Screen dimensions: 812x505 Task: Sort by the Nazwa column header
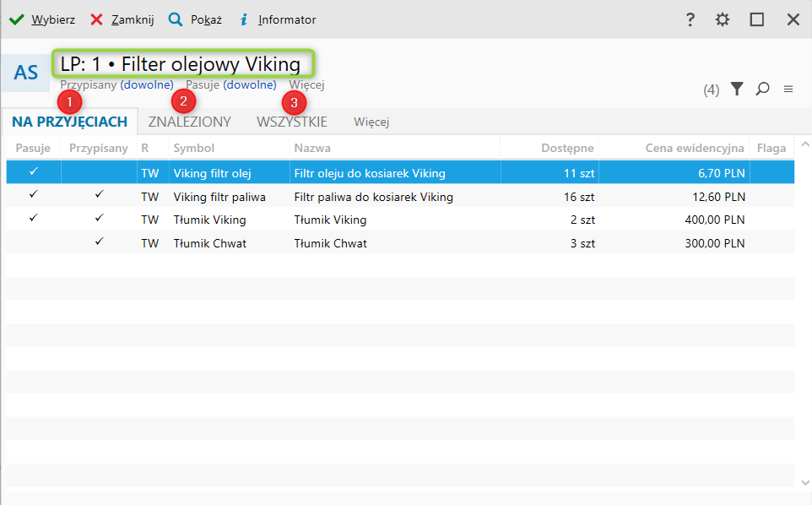coord(312,148)
